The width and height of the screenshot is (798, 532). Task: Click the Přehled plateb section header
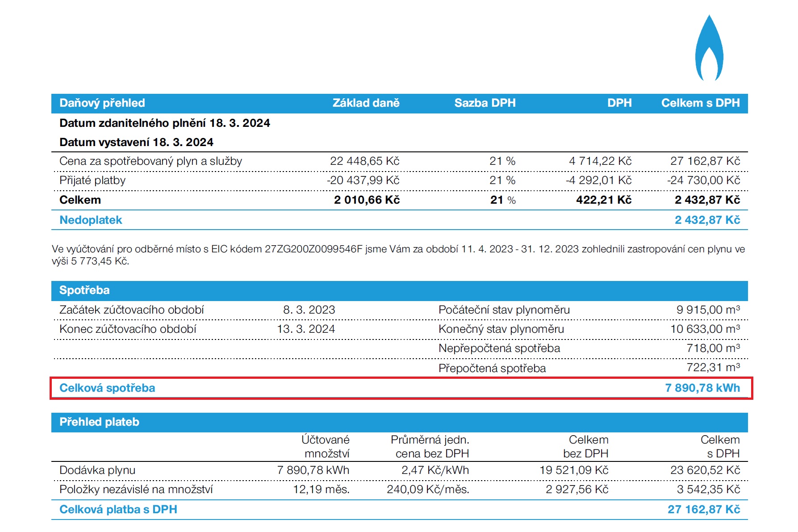(99, 422)
